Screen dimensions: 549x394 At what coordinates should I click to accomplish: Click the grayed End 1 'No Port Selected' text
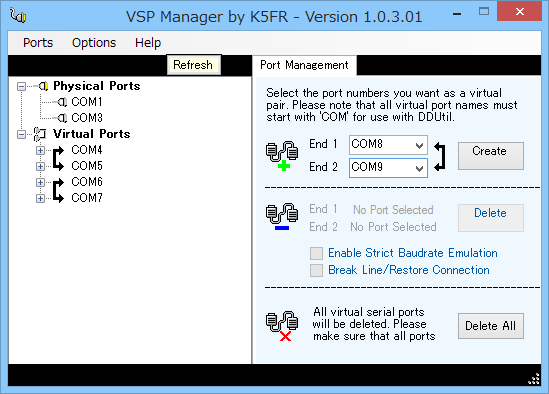(x=393, y=210)
